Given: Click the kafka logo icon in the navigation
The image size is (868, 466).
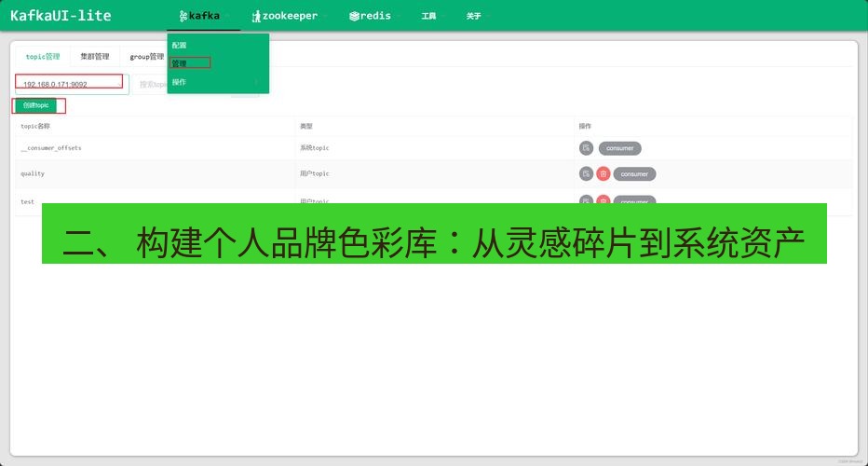Looking at the screenshot, I should [183, 16].
